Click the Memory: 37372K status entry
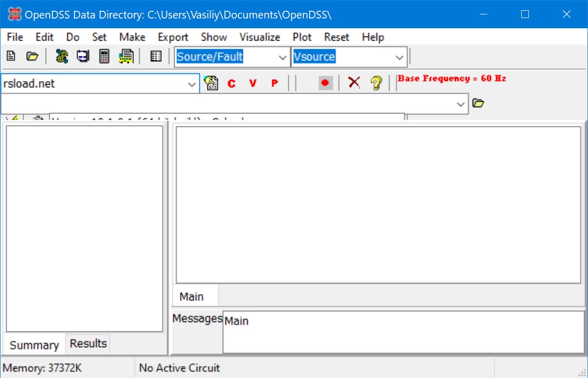The height and width of the screenshot is (378, 588). pyautogui.click(x=42, y=368)
